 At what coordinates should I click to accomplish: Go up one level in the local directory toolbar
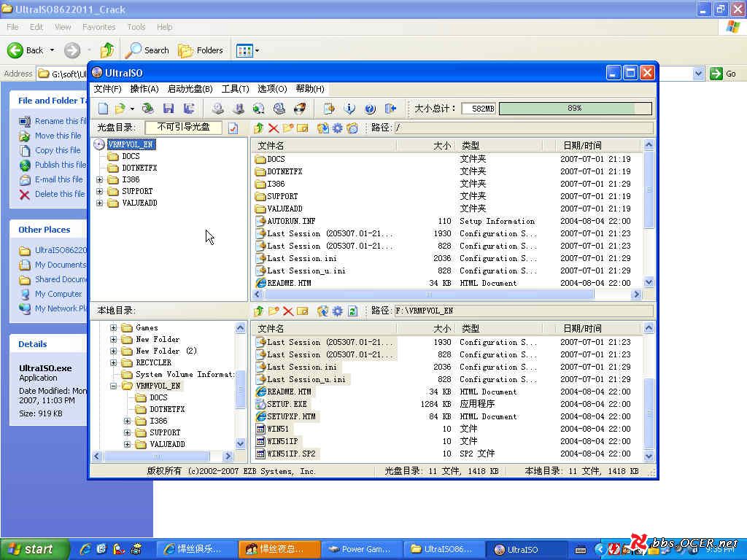coord(259,311)
